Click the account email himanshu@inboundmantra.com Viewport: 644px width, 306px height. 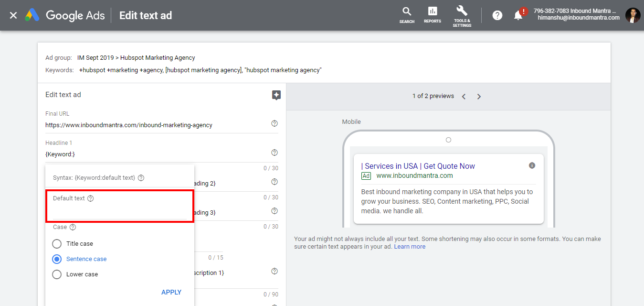[x=579, y=18]
